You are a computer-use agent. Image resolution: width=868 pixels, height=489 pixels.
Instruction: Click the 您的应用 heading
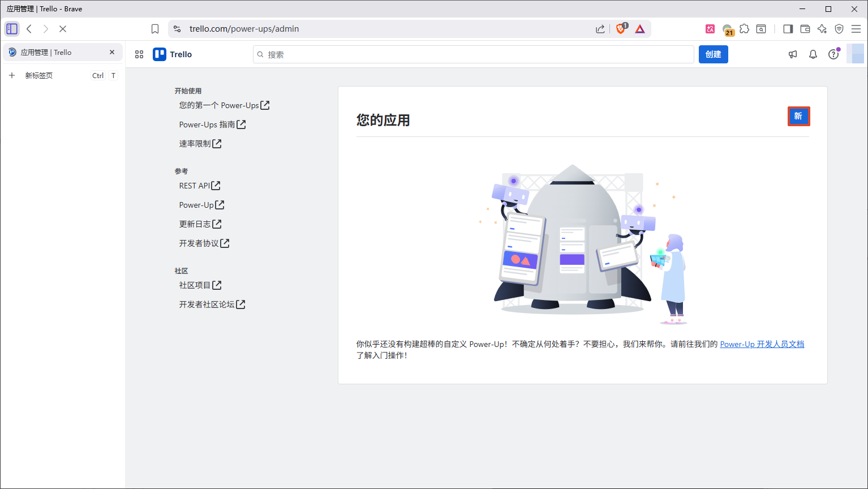tap(383, 120)
